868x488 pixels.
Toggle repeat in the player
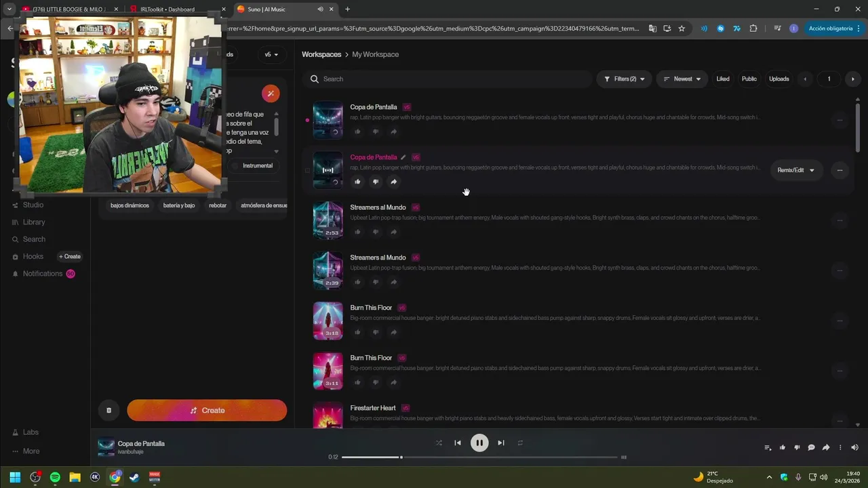pyautogui.click(x=520, y=443)
